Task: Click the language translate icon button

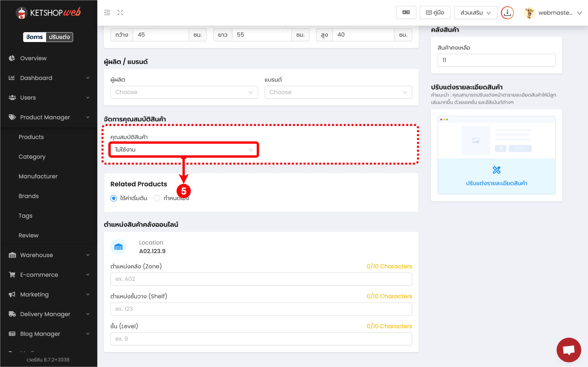Action: pos(406,13)
